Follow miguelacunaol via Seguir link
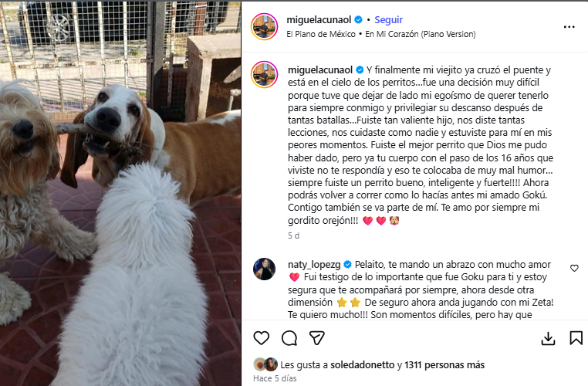This screenshot has height=386, width=588. 388,19
